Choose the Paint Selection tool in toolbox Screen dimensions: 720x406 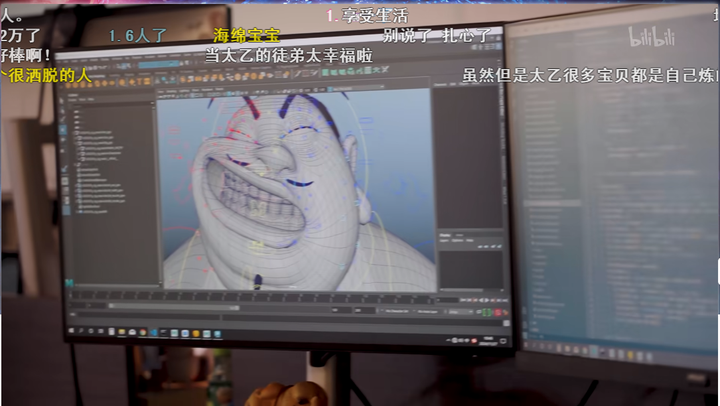pos(62,120)
